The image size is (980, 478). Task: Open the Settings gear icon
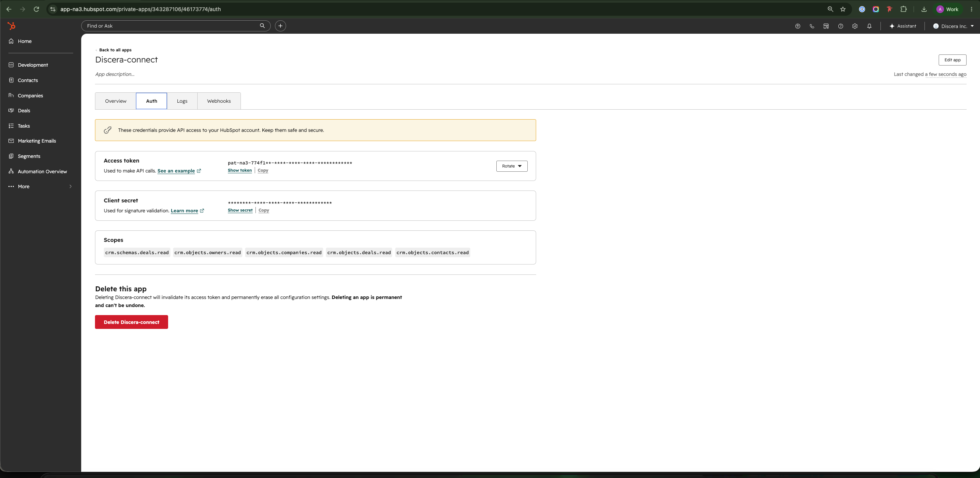pyautogui.click(x=855, y=26)
